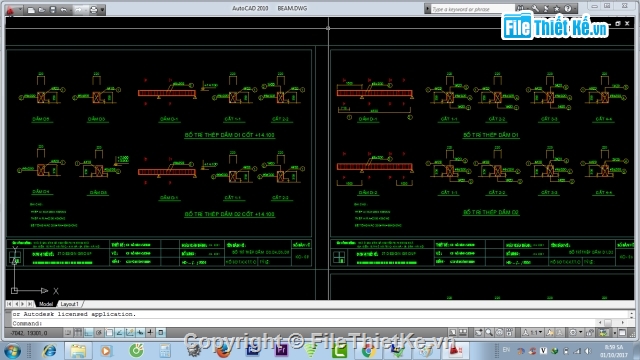The width and height of the screenshot is (640, 360).
Task: Toggle Object Snap in status bar
Action: (109, 333)
